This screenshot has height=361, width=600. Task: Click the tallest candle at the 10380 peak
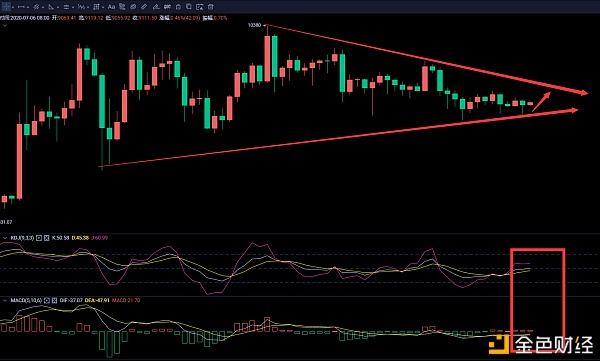click(x=267, y=57)
